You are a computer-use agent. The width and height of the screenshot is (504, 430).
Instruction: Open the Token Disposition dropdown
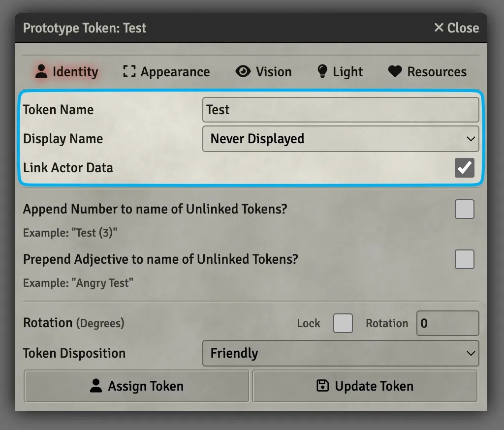click(x=340, y=353)
